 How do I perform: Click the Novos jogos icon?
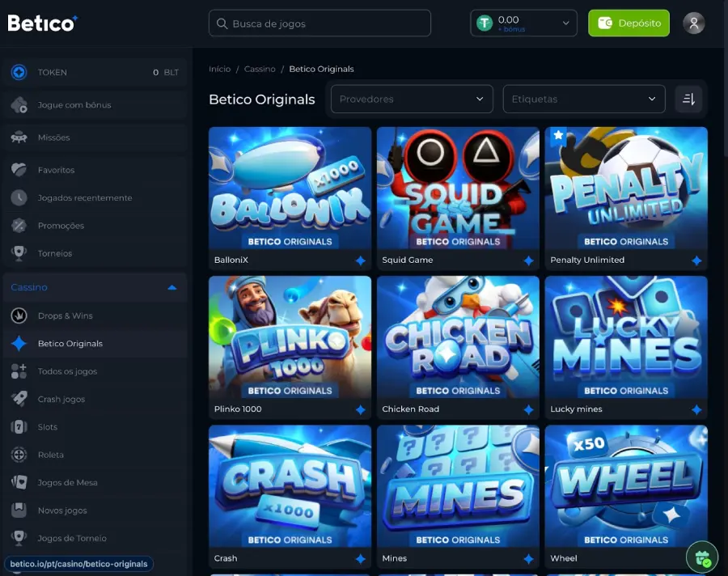[19, 510]
